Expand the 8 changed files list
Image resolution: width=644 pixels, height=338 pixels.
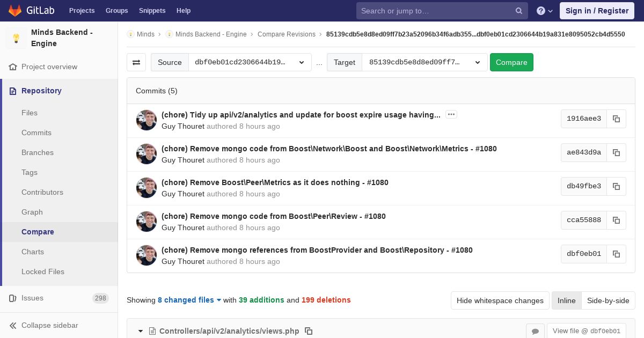click(x=189, y=300)
